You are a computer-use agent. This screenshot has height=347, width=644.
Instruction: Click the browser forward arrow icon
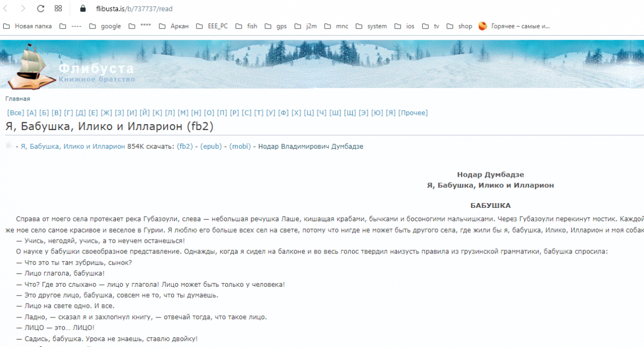tap(23, 9)
